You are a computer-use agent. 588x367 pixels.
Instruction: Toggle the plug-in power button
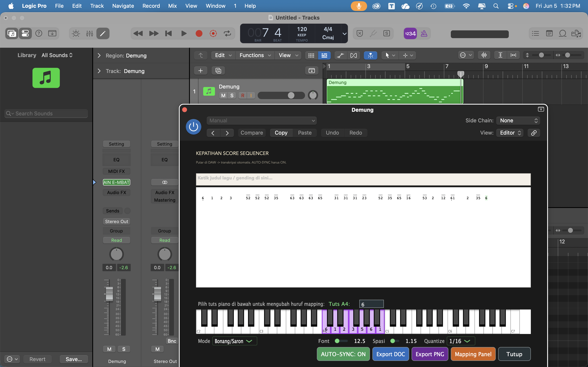[x=193, y=127]
